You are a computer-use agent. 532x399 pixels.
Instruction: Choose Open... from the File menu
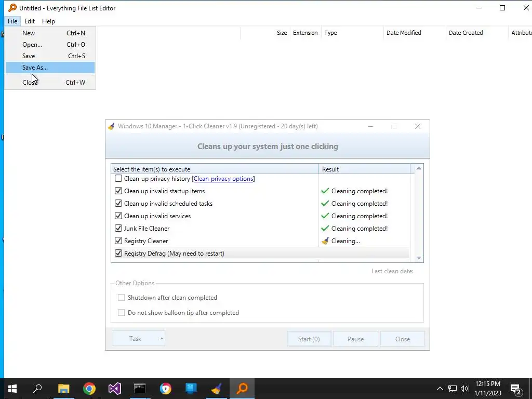pyautogui.click(x=50, y=45)
